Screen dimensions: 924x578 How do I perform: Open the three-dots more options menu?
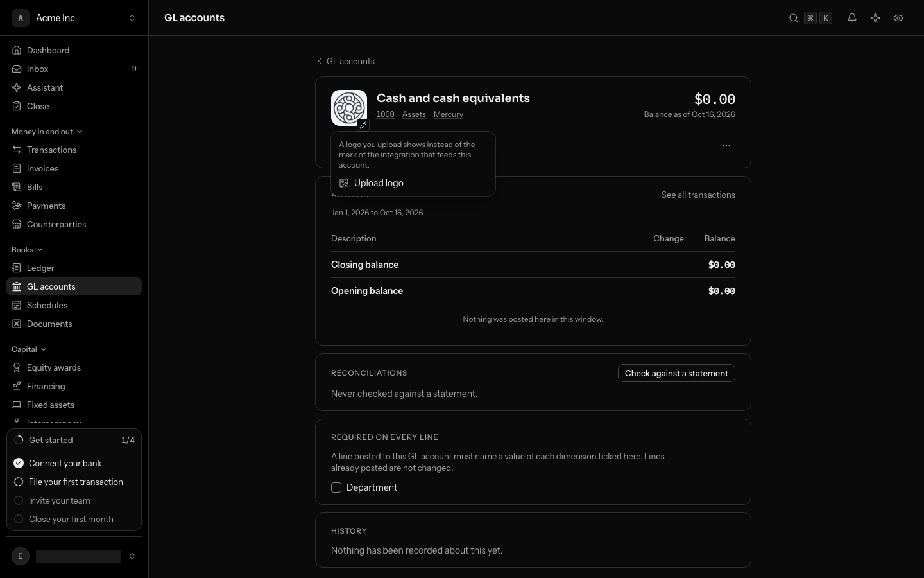726,146
